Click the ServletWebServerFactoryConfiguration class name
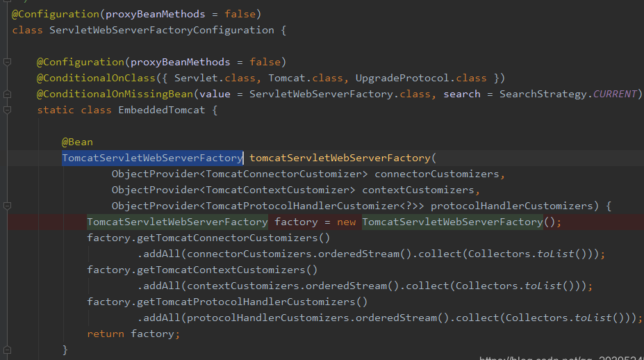644x360 pixels. (162, 31)
